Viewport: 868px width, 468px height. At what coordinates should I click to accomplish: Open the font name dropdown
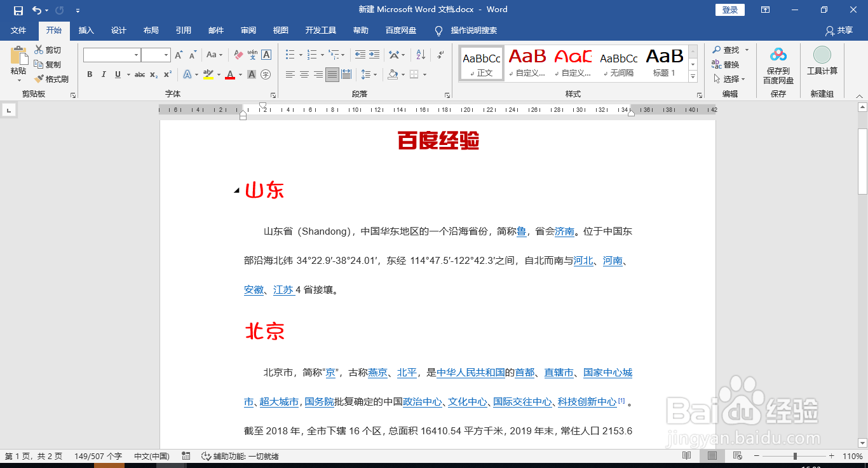136,55
